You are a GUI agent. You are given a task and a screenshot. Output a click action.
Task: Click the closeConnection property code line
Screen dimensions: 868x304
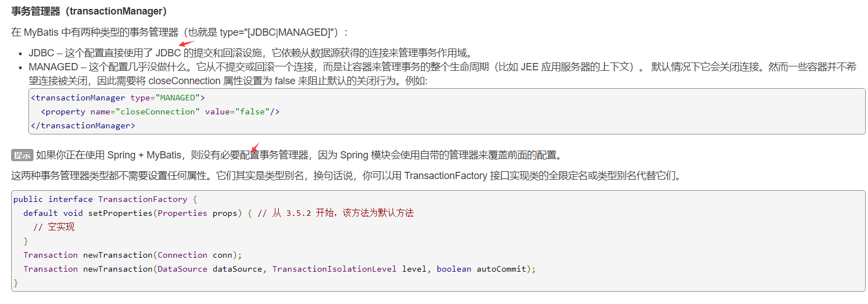click(x=160, y=112)
